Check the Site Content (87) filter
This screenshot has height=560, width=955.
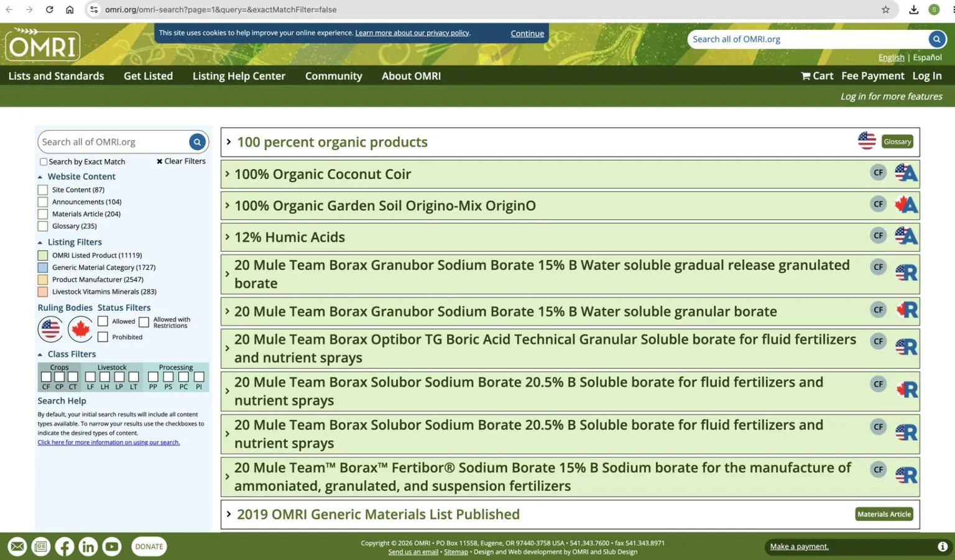[x=43, y=190]
